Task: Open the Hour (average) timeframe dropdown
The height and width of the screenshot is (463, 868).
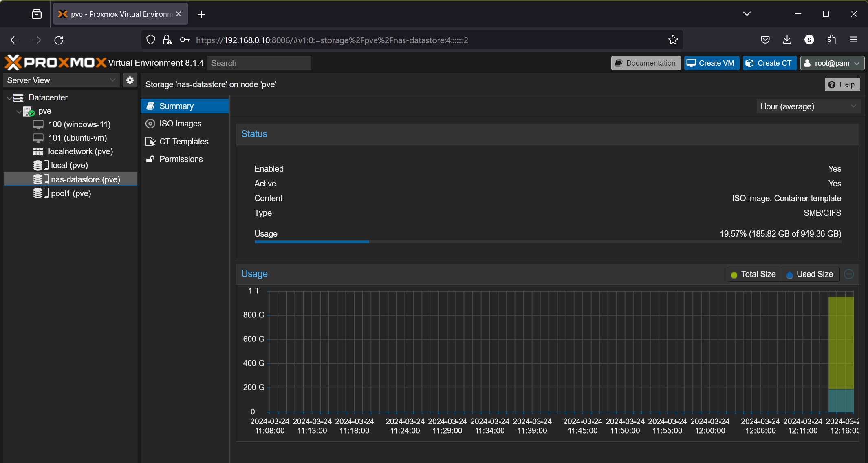Action: [x=809, y=106]
